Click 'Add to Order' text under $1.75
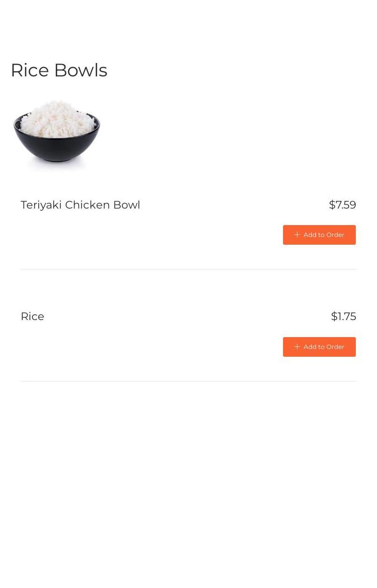377x588 pixels. point(324,347)
